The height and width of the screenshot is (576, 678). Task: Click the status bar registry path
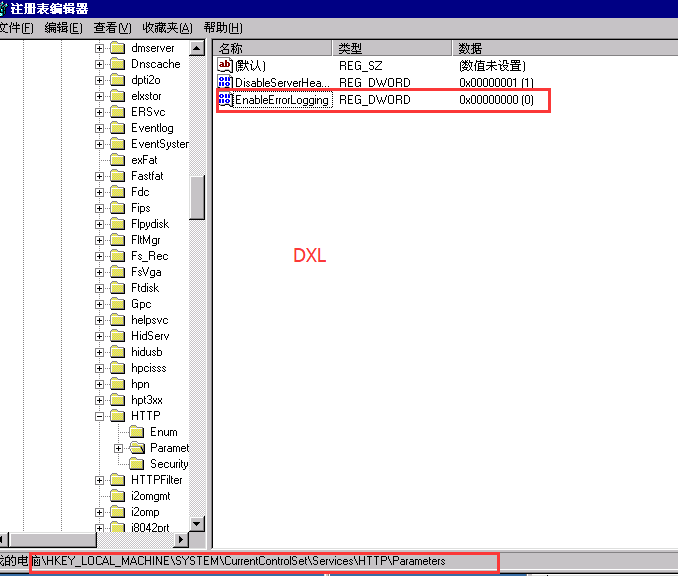245,561
